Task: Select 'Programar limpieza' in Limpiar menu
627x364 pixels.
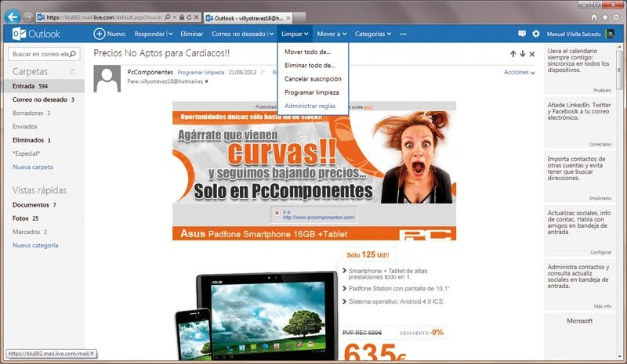Action: 312,92
